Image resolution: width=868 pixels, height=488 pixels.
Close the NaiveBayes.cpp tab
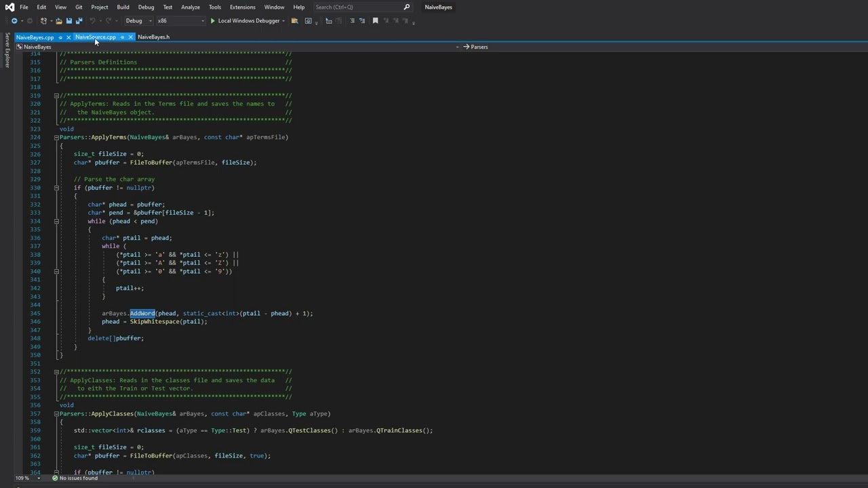tap(68, 37)
